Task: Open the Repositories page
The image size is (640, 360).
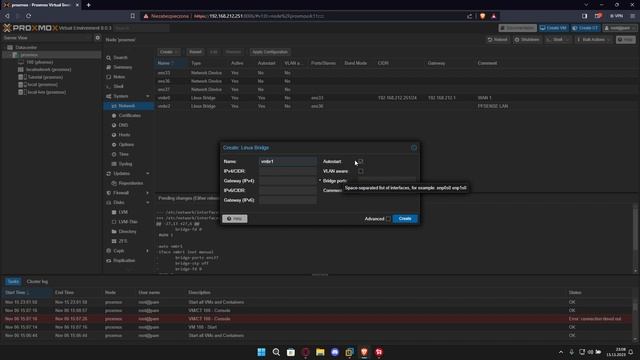Action: [131, 183]
